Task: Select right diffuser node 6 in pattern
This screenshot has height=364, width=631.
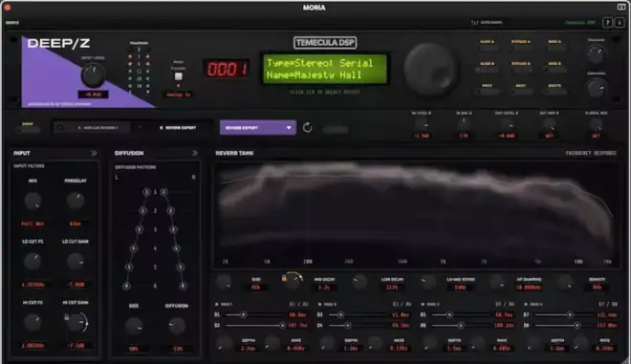Action: 184,286
